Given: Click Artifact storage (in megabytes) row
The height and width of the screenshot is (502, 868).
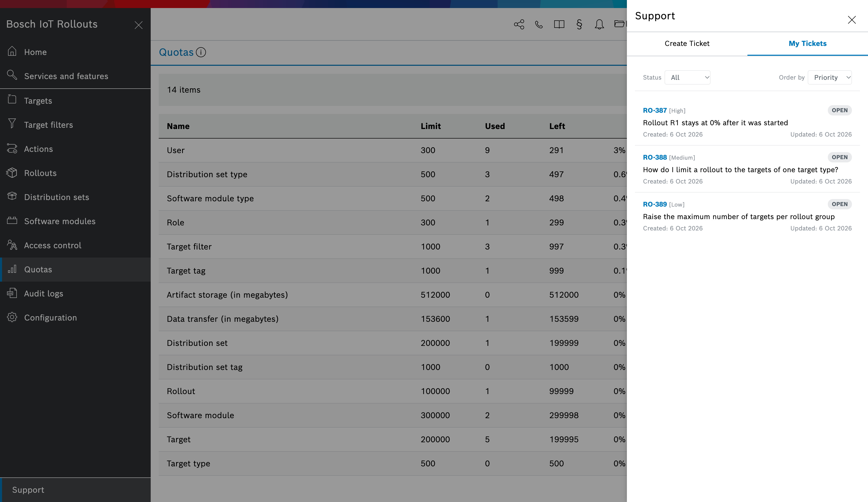Looking at the screenshot, I should click(393, 295).
